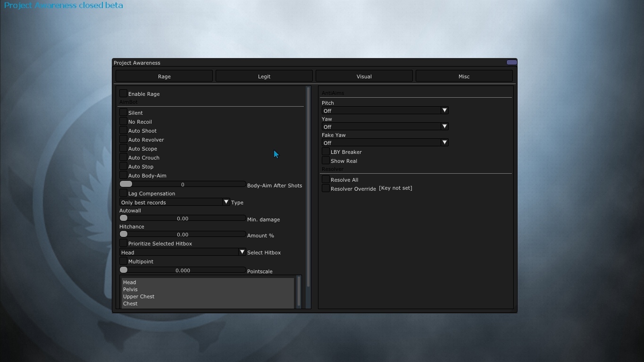Turn on Auto Scope

[124, 148]
